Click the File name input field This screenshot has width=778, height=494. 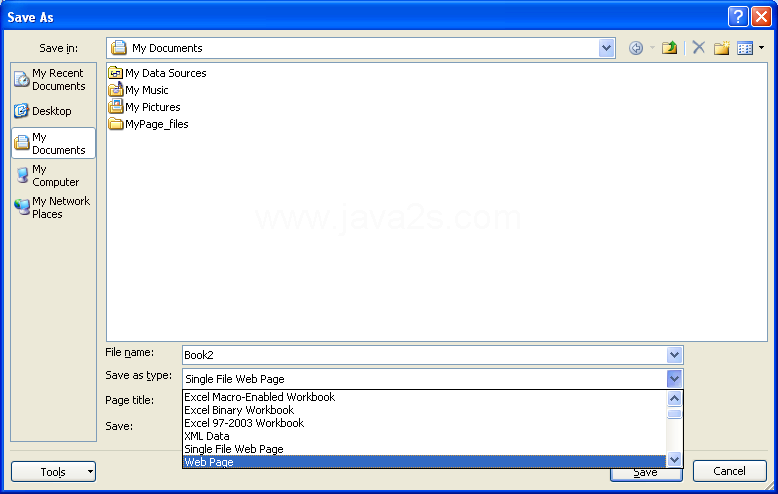click(424, 355)
